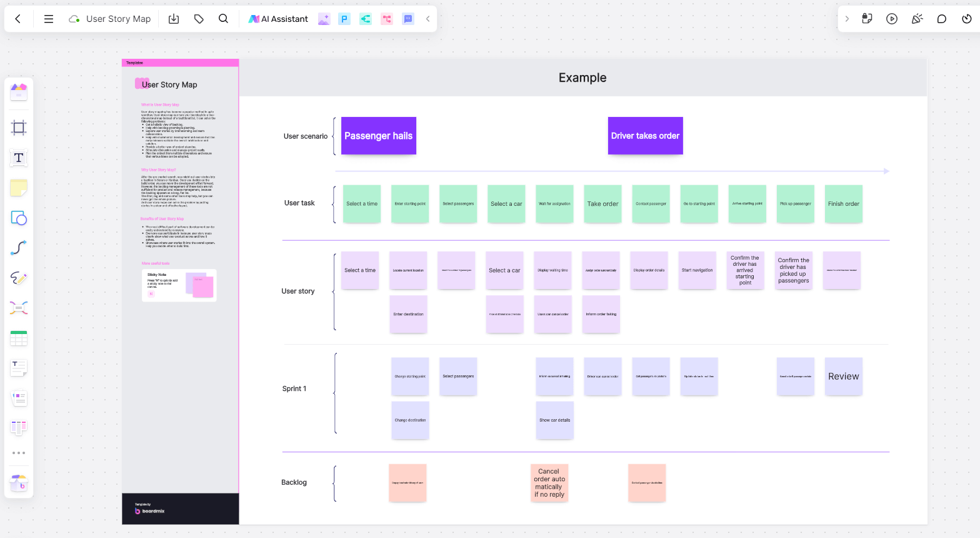
Task: Select the 'Passenger hails' purple card
Action: (x=379, y=136)
